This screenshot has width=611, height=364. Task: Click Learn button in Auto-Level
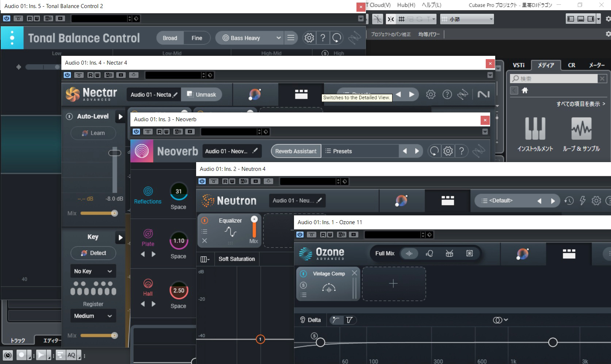tap(93, 133)
